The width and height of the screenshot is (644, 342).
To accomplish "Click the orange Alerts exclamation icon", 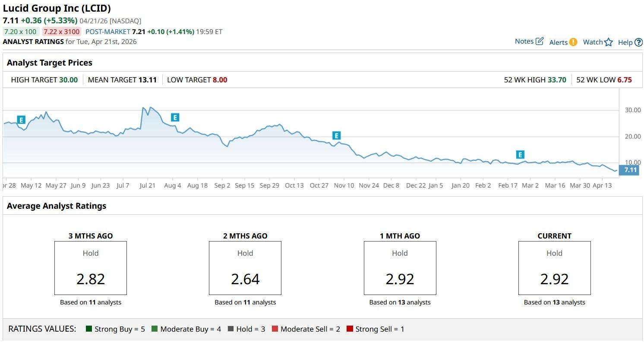I will click(x=573, y=42).
